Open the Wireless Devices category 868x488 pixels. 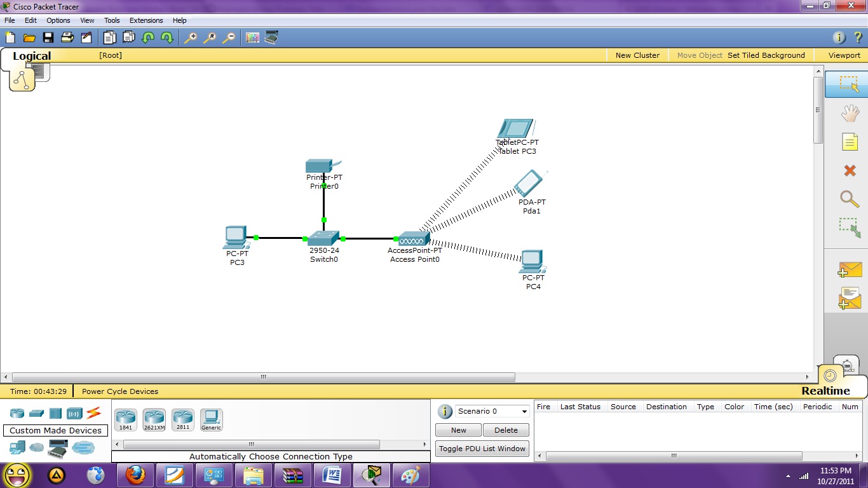74,413
